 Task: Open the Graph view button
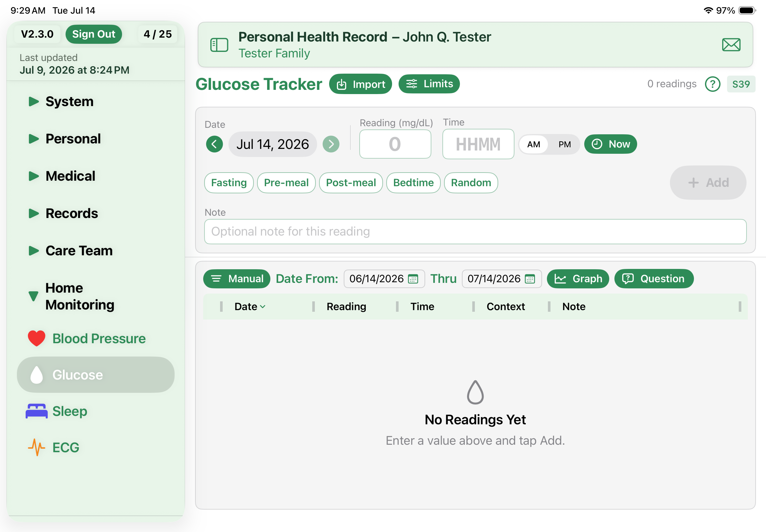click(578, 279)
